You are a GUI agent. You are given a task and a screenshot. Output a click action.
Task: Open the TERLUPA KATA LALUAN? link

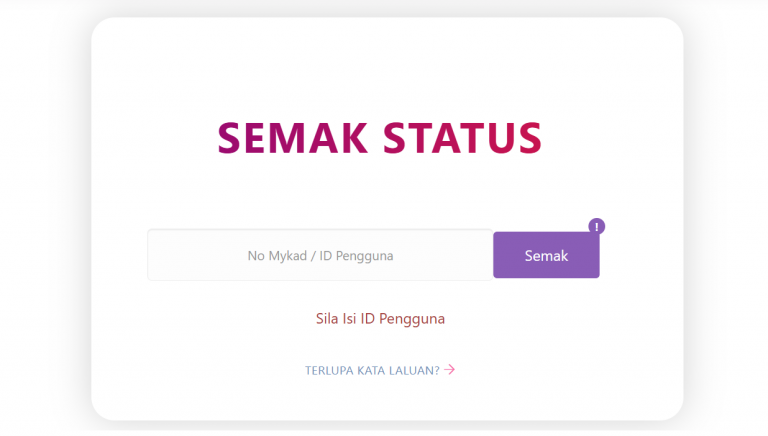tap(380, 370)
